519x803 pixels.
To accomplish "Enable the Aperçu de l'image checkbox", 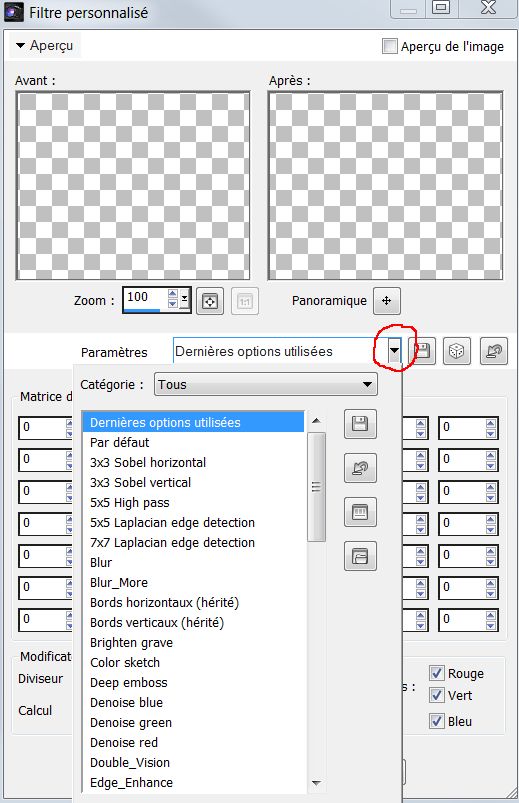I will coord(390,46).
